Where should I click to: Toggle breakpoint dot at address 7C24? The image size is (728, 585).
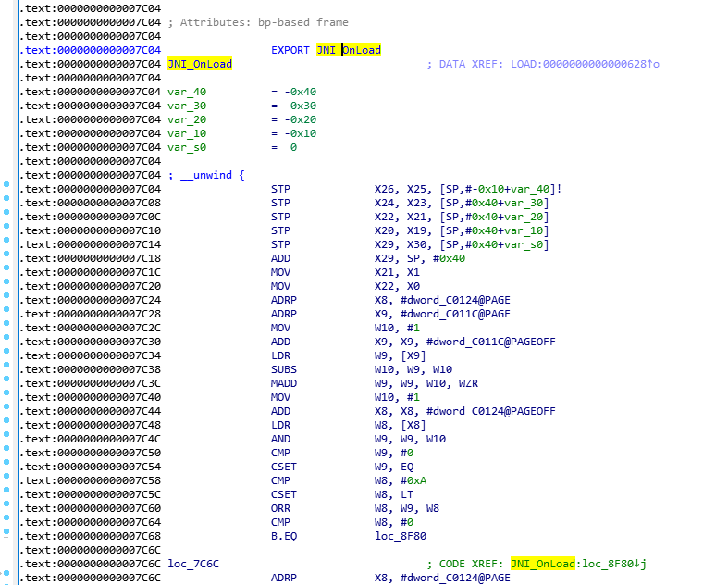pyautogui.click(x=6, y=295)
